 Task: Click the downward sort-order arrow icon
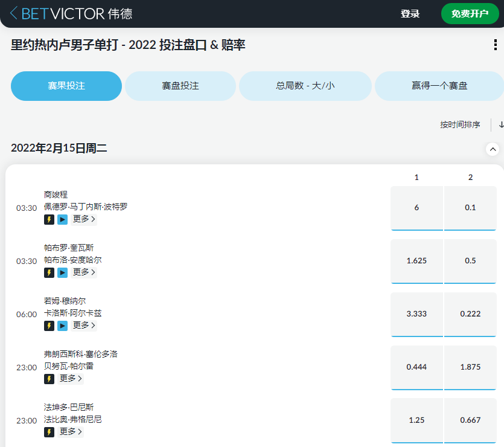[500, 125]
